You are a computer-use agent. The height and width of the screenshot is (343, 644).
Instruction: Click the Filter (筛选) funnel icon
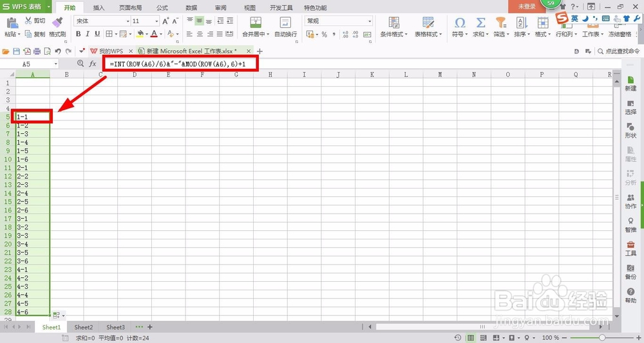pyautogui.click(x=500, y=22)
